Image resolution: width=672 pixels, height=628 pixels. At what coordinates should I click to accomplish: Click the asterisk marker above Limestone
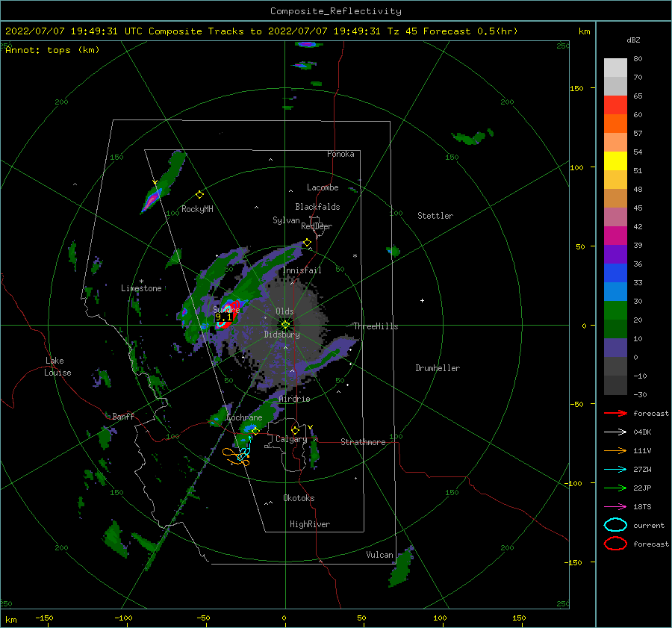[141, 282]
